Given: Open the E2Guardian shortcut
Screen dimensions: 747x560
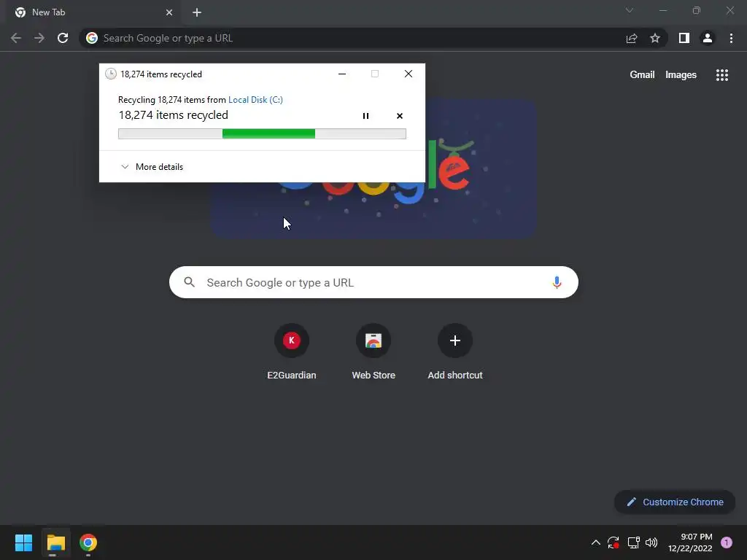Looking at the screenshot, I should pos(292,352).
